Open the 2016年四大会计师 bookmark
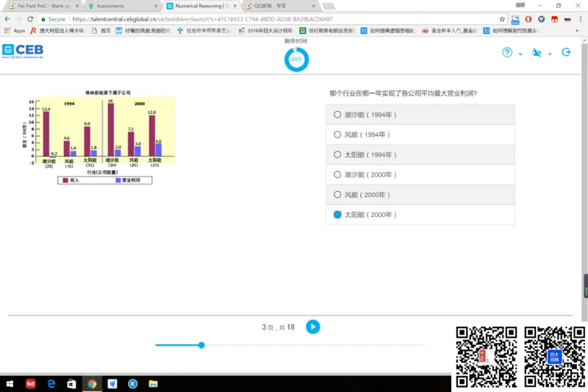 (x=265, y=31)
